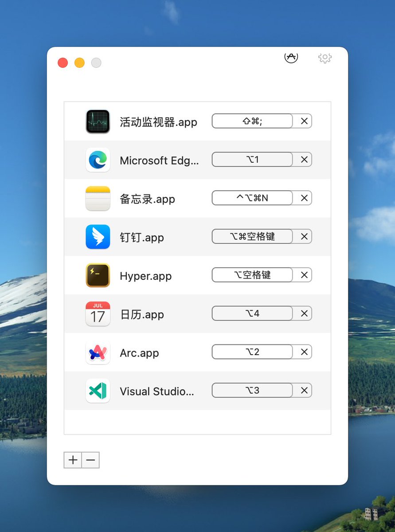Edit the ⌥4 shortcut field
Viewport: 395px width, 532px height.
[x=252, y=314]
